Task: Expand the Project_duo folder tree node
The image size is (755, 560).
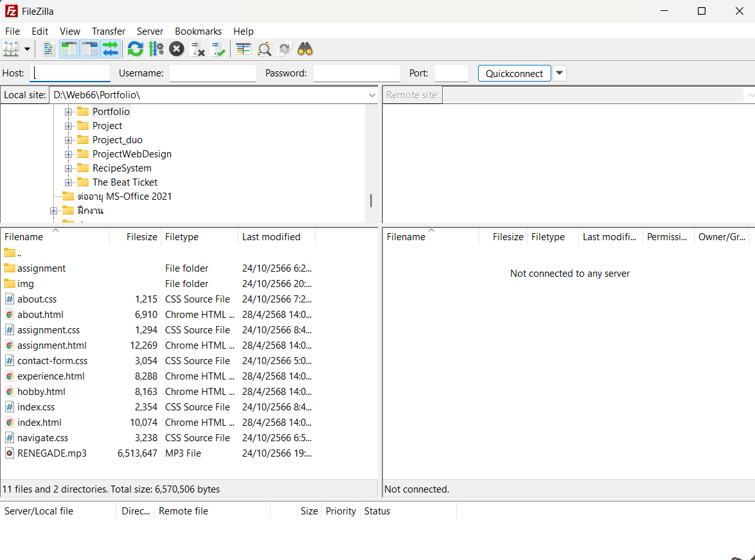Action: click(68, 140)
